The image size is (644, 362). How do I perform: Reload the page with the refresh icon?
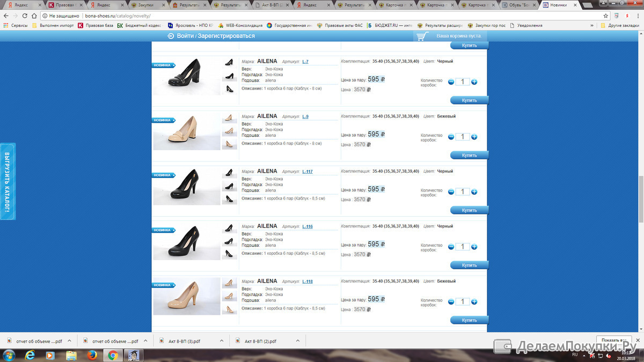[25, 16]
